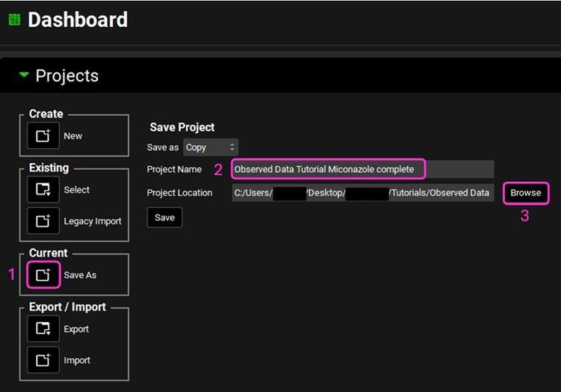Screen dimensions: 561x392
Task: Click the Save As icon under Current
Action: tap(43, 275)
